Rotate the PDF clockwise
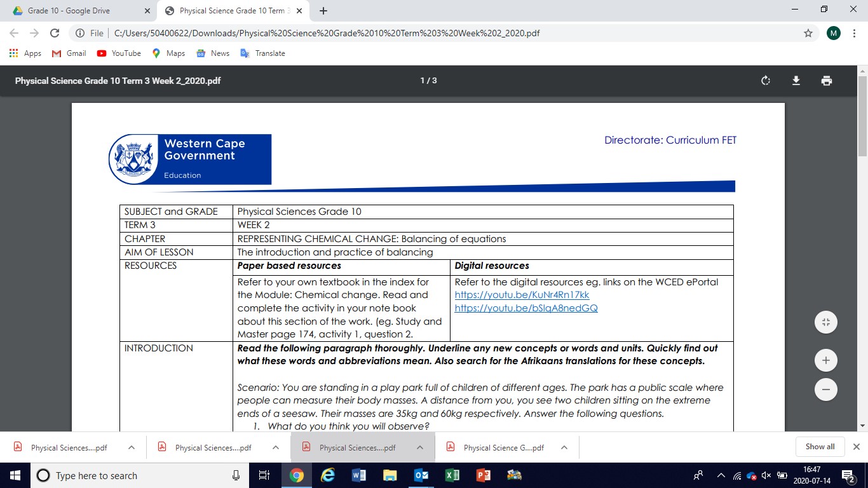 click(x=766, y=81)
